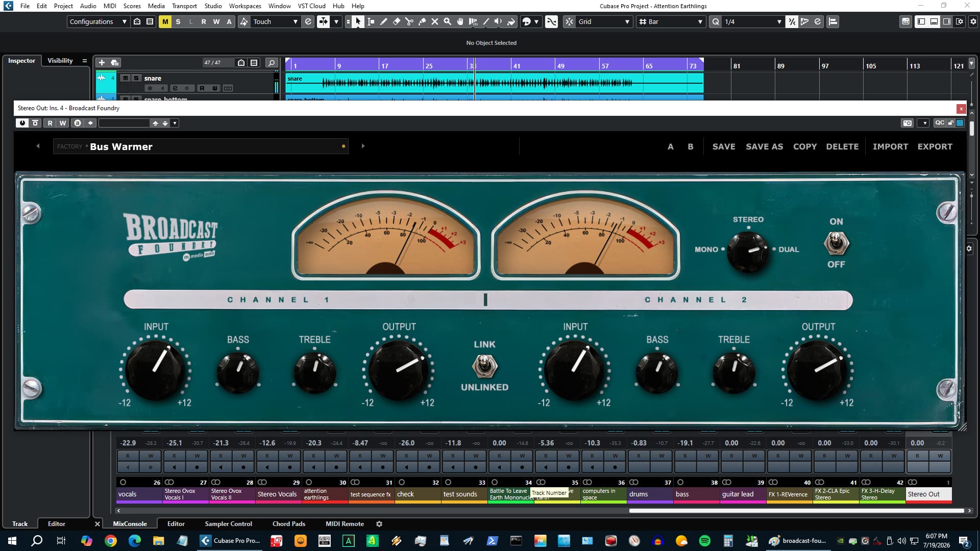Click the EXPORT preset button

pos(935,146)
